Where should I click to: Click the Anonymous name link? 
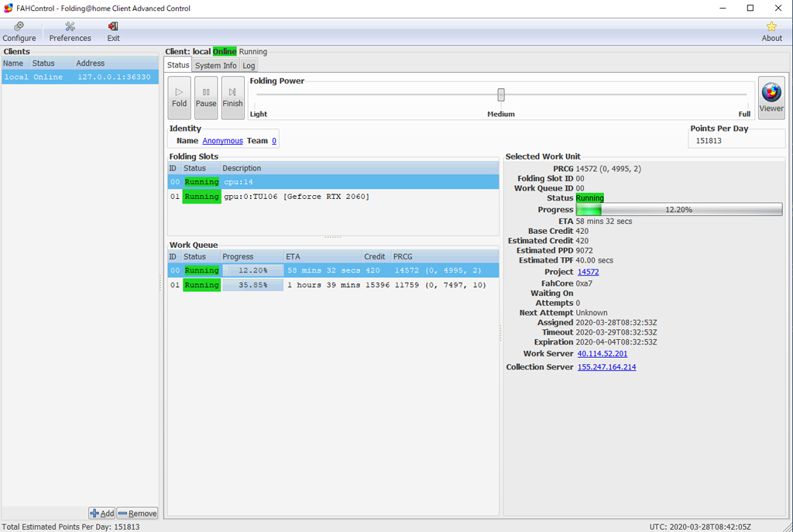coord(222,141)
